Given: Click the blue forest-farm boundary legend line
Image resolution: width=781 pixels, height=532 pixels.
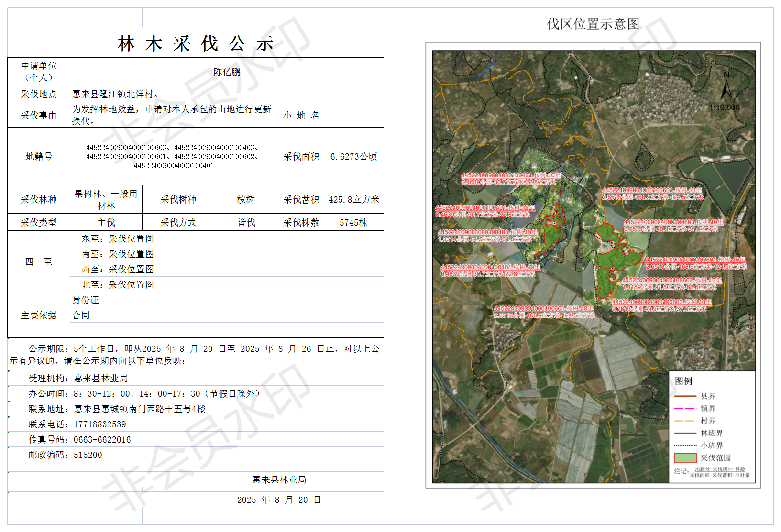Looking at the screenshot, I should point(685,434).
